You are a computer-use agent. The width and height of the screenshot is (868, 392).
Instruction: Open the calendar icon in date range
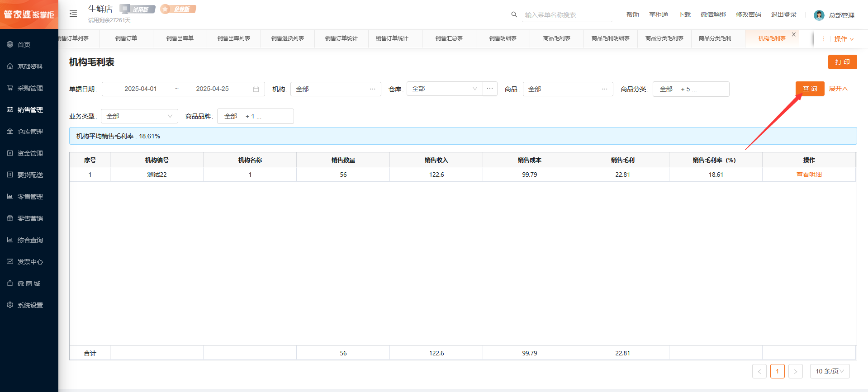point(256,89)
